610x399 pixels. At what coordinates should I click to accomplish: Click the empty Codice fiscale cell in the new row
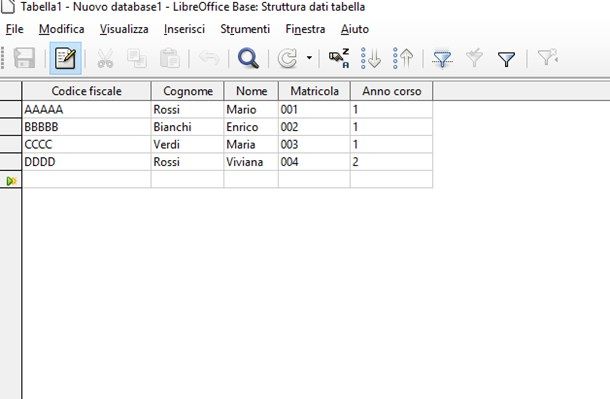[86, 179]
